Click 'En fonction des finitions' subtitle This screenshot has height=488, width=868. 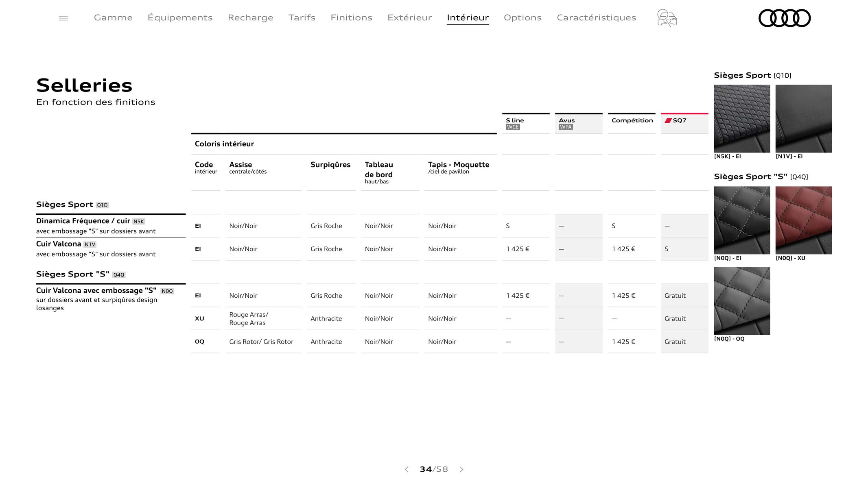pyautogui.click(x=96, y=102)
